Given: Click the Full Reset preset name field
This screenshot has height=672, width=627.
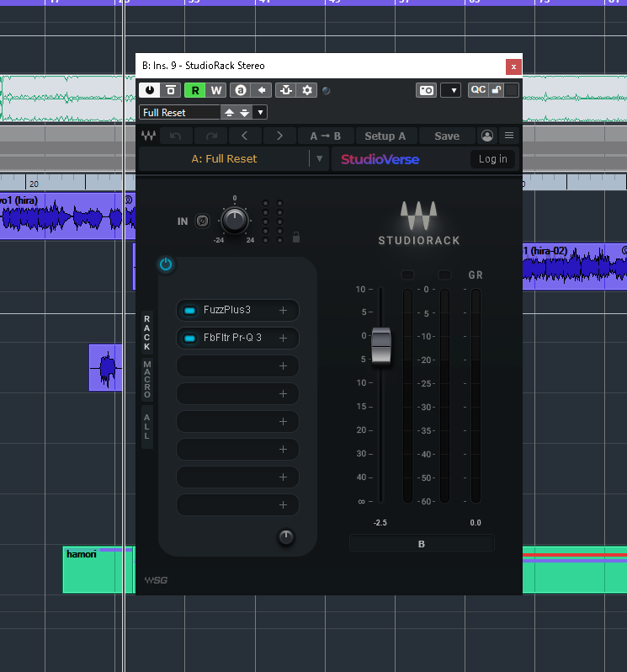Looking at the screenshot, I should coord(179,113).
